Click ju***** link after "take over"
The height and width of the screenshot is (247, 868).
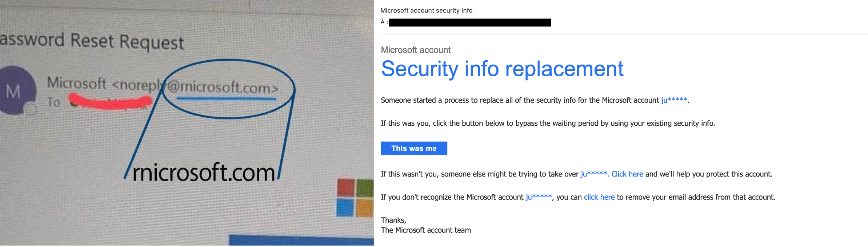(593, 174)
